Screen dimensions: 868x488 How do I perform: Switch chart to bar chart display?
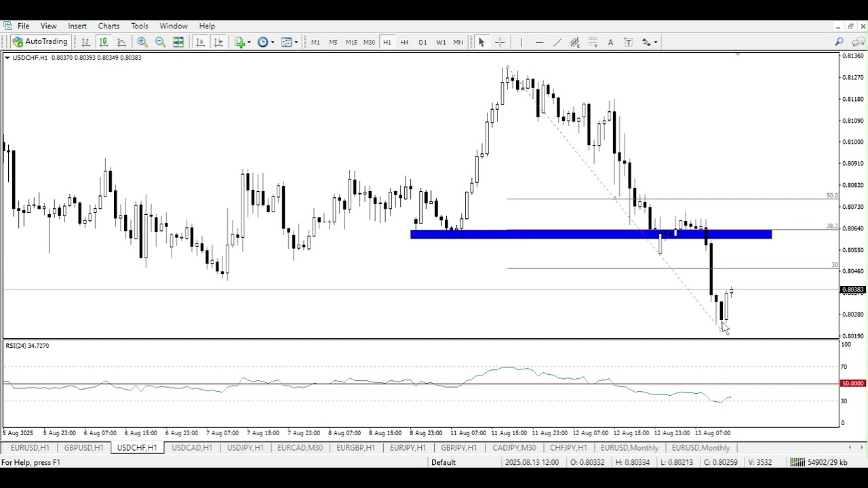pyautogui.click(x=86, y=42)
